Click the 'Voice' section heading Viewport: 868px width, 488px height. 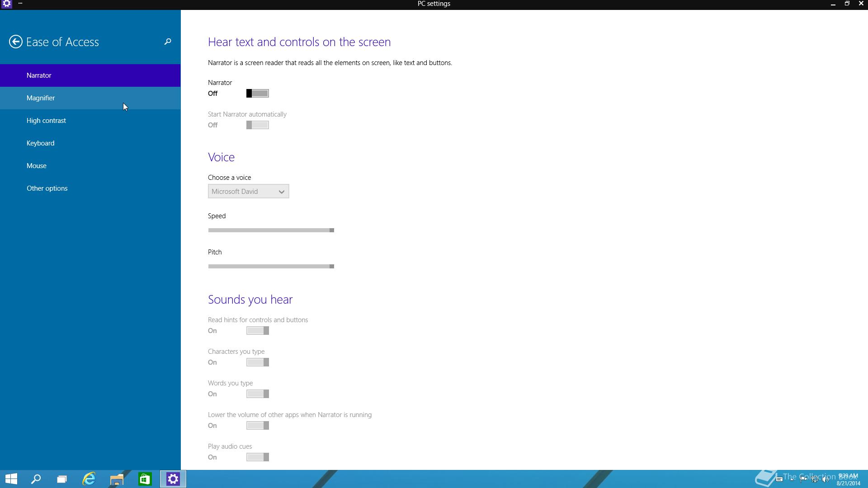click(x=221, y=157)
